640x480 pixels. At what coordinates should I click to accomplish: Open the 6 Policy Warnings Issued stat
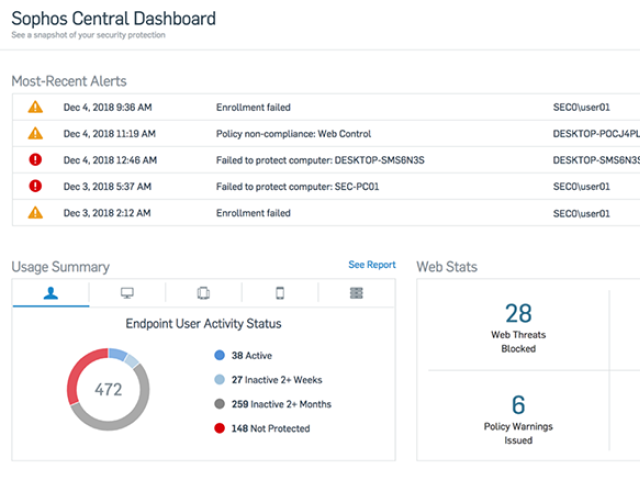pyautogui.click(x=518, y=418)
